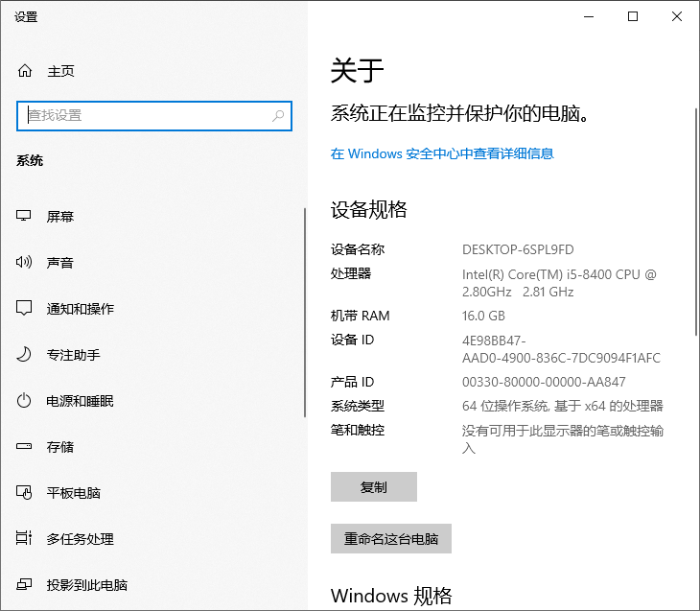Screen dimensions: 700x611
Task: Click the 处理器 label
Action: [x=350, y=273]
